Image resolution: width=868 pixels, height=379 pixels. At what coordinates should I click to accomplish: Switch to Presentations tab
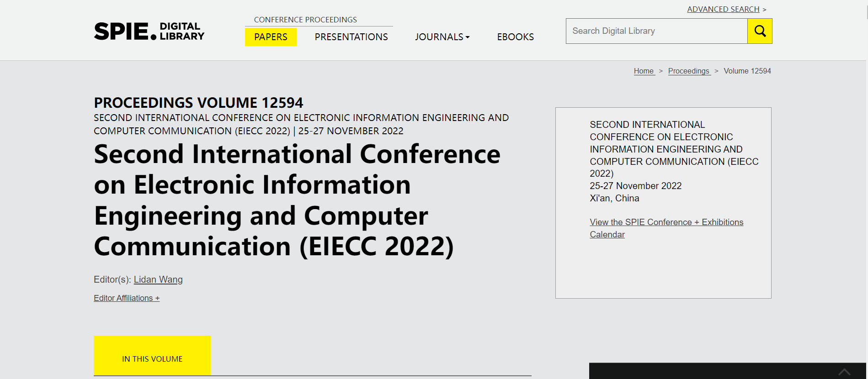pyautogui.click(x=351, y=37)
